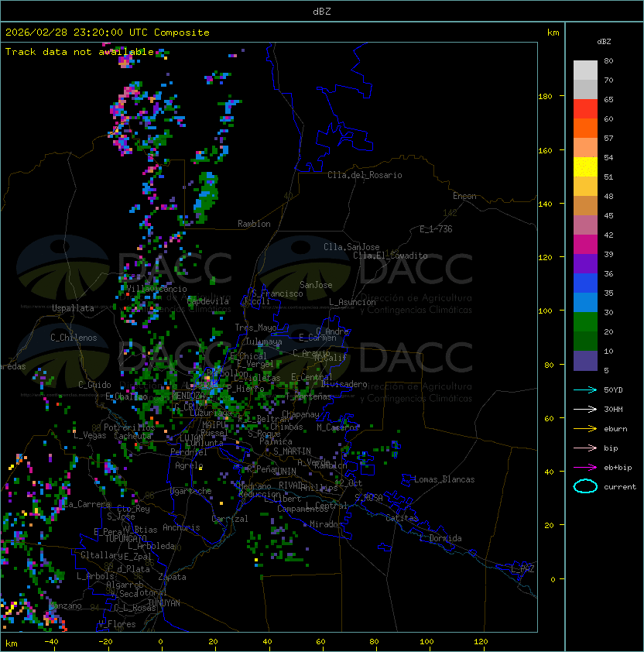The image size is (644, 652).
Task: Click the '2026/02/28 23:20:00 UTC Composite' timestamp
Action: (x=108, y=33)
